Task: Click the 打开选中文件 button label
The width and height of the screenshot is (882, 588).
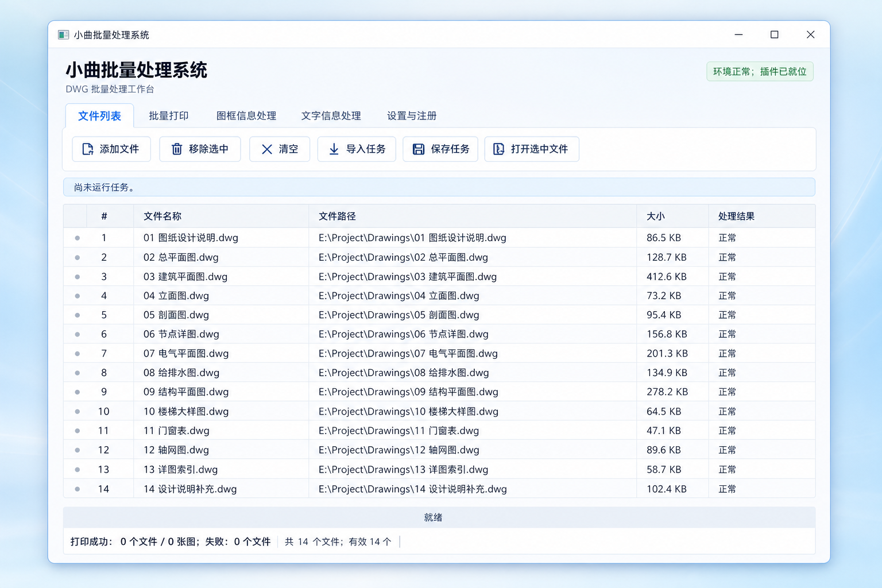Action: 539,149
